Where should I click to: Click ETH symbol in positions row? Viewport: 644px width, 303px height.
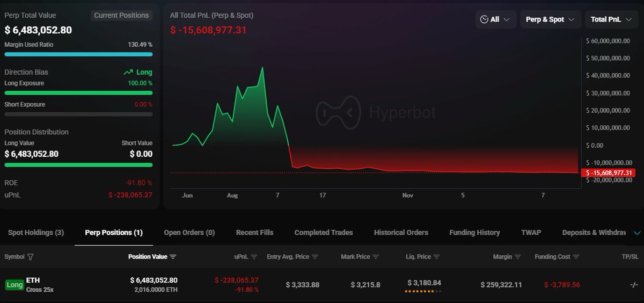[x=33, y=280]
